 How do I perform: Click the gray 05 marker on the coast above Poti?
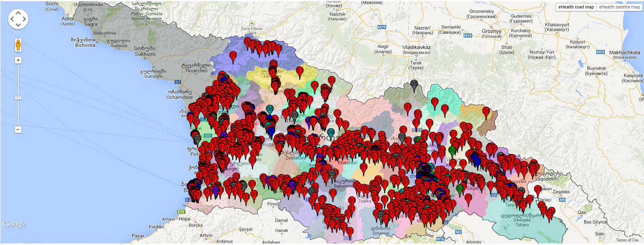click(x=197, y=139)
